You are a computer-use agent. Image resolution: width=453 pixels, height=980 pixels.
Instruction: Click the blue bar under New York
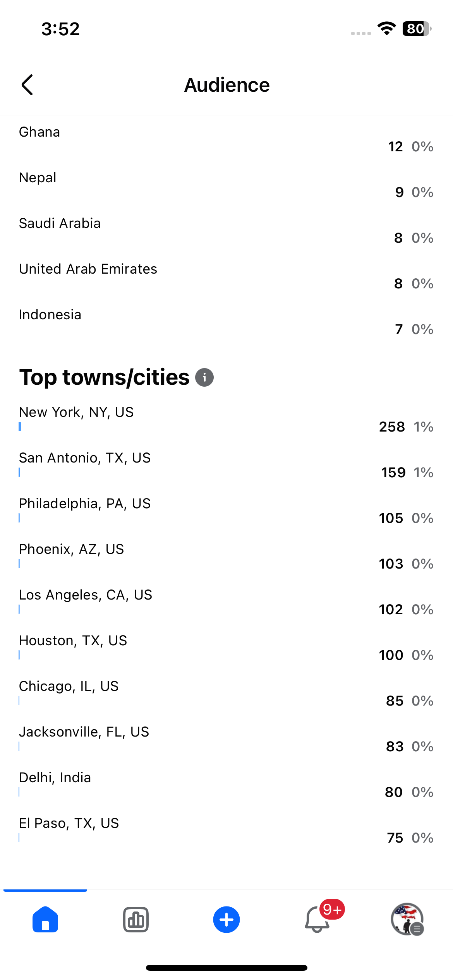coord(20,427)
